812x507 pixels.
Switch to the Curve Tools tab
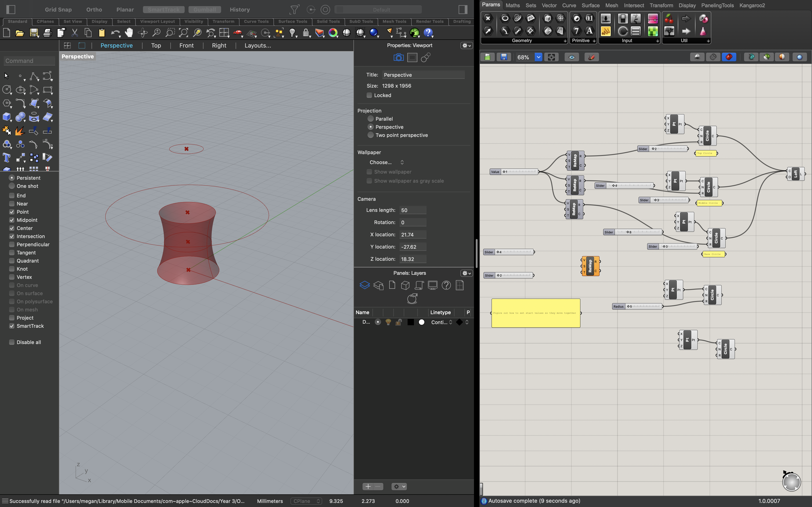(256, 22)
